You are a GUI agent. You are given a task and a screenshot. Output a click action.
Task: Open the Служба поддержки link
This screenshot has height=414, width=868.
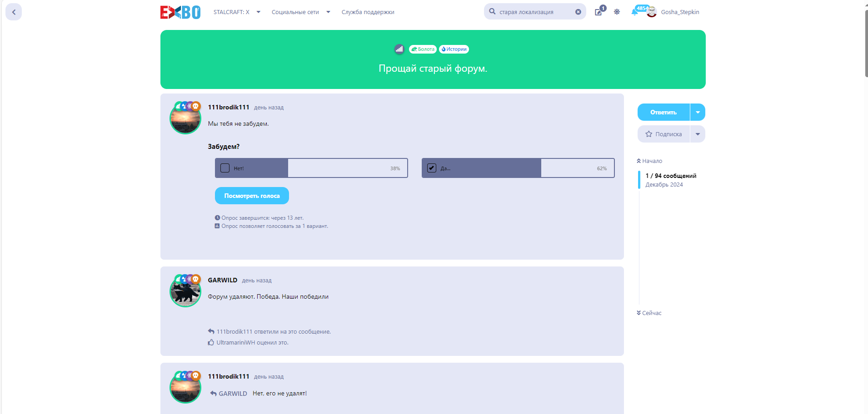pyautogui.click(x=368, y=12)
